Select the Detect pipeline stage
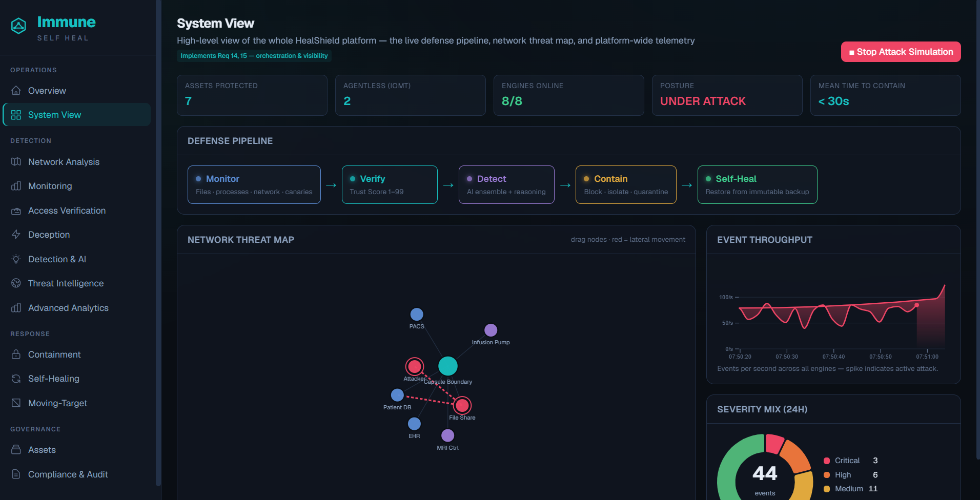Screen dimensions: 980x500 pos(506,184)
